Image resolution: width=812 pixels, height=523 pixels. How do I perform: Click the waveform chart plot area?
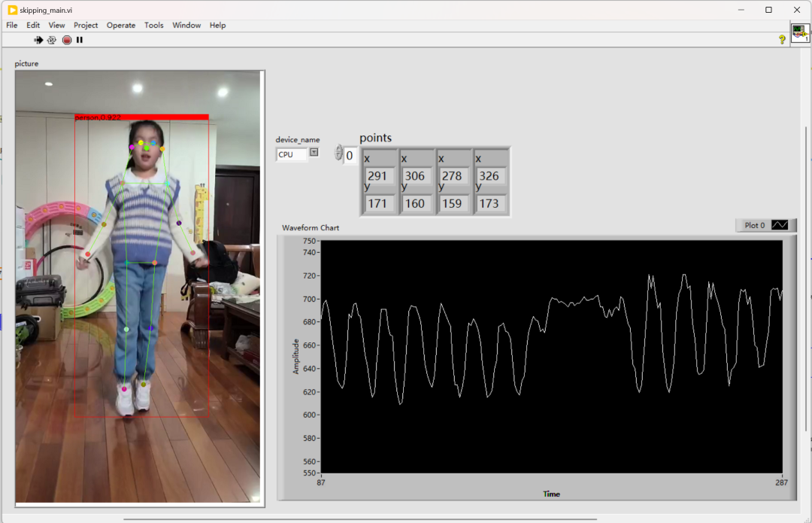[552, 357]
